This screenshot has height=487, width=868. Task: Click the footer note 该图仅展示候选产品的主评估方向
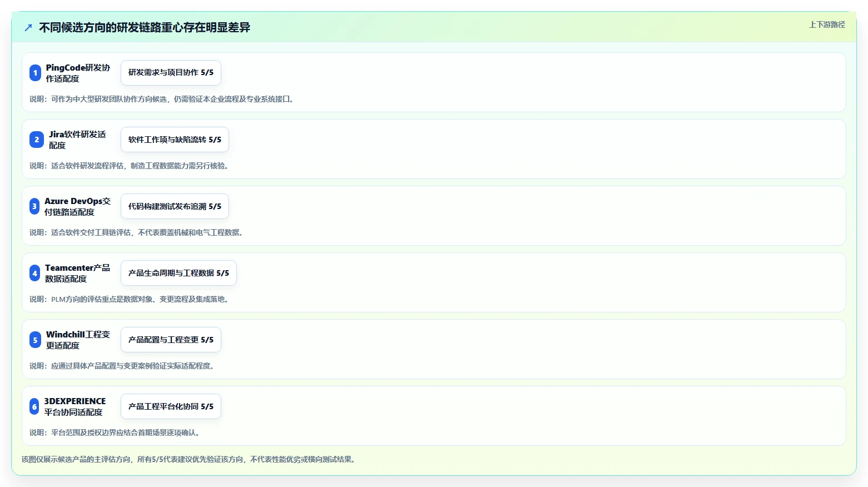(76, 459)
